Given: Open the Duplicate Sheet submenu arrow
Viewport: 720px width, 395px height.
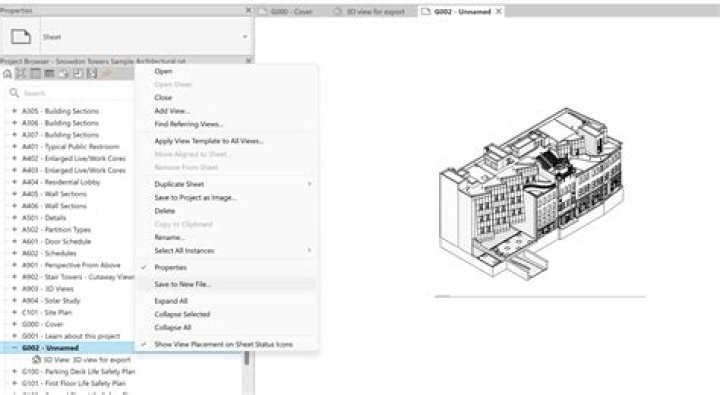Looking at the screenshot, I should click(309, 184).
